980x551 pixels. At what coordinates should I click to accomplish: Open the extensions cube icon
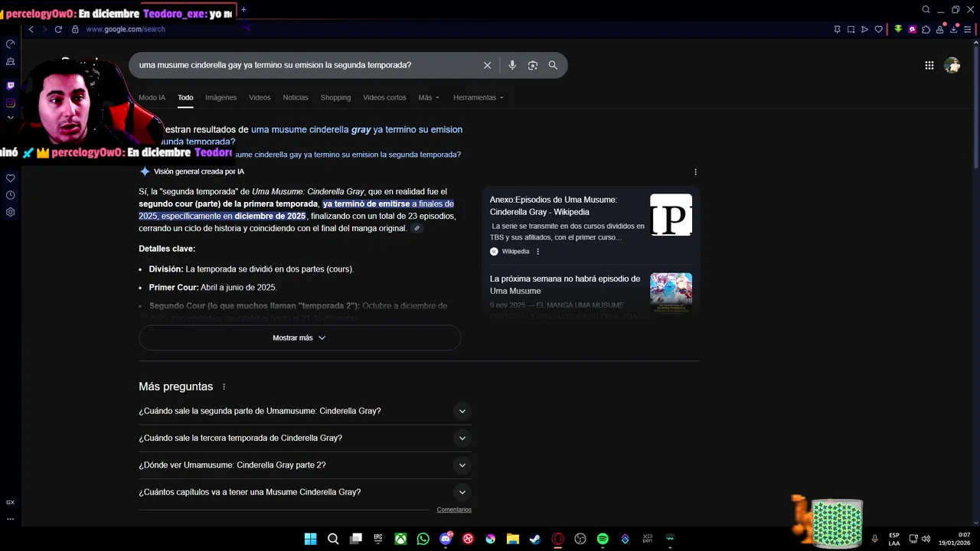[x=926, y=29]
